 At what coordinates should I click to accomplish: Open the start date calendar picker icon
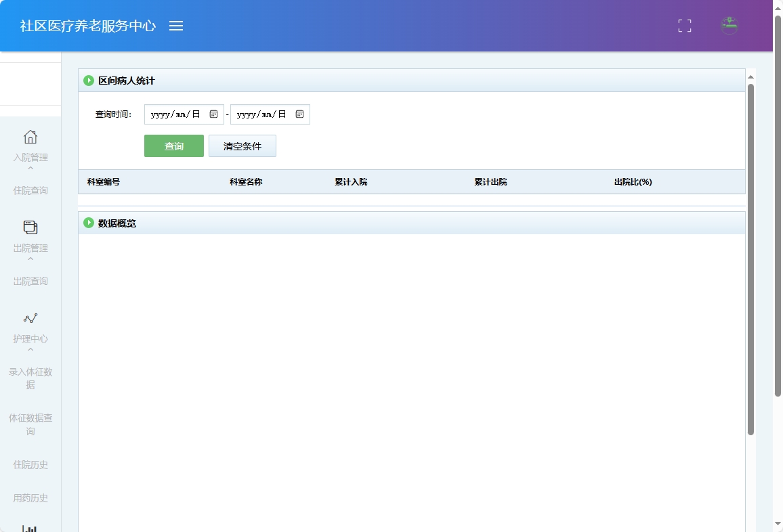coord(213,114)
